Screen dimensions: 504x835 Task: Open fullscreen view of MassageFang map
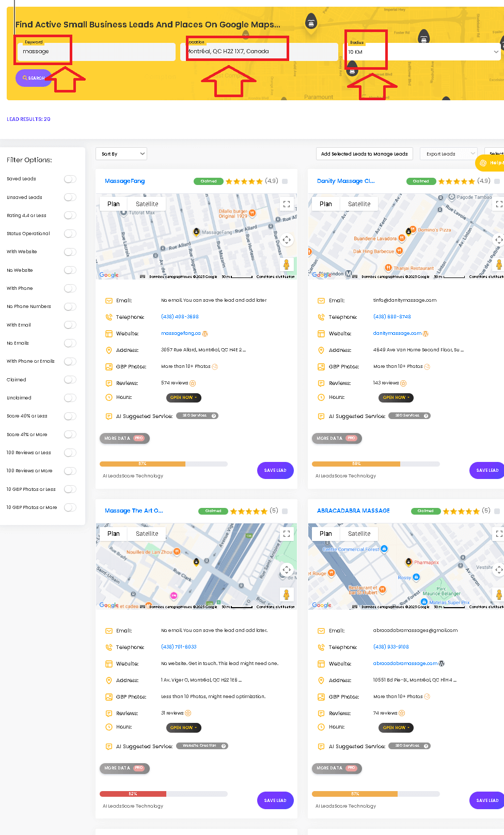click(287, 204)
